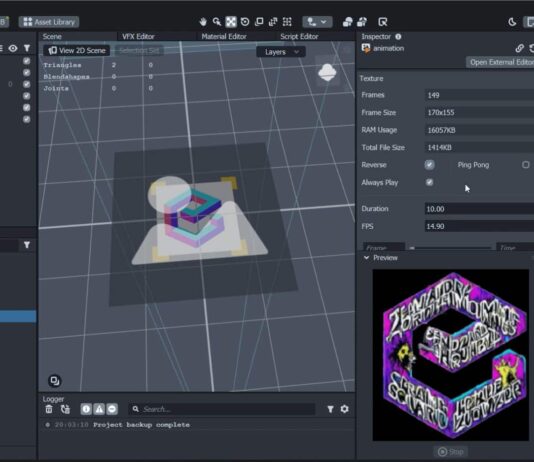This screenshot has height=462, width=534.
Task: Click the Frames value 149
Action: 479,95
